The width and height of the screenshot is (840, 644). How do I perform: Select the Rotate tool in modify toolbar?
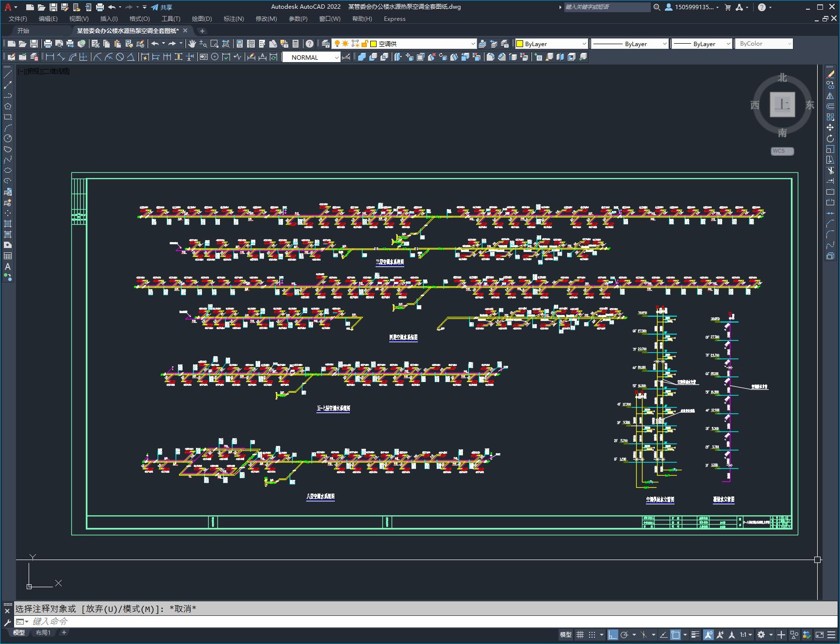830,138
